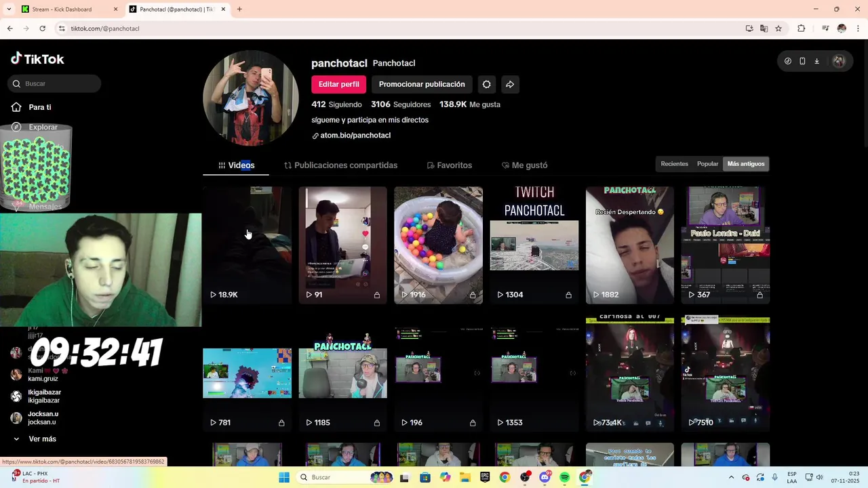
Task: Reload the TikTok page
Action: (42, 28)
